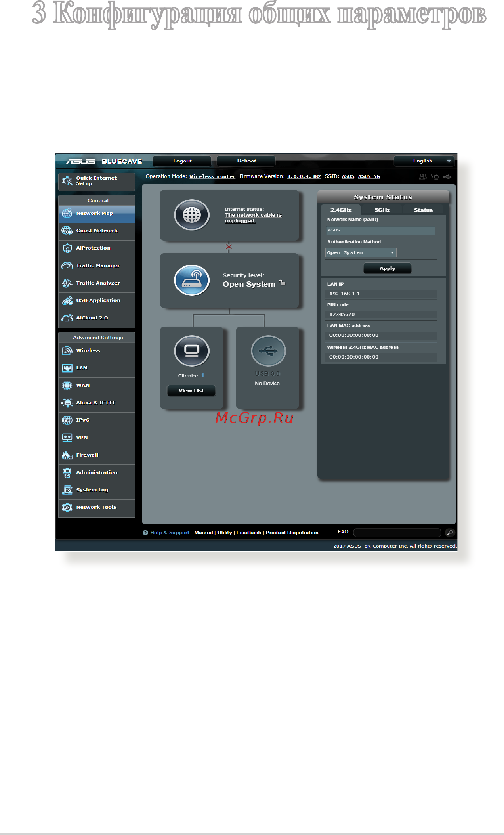Click firmware version 3.0.0.4.382 link
The width and height of the screenshot is (504, 835).
304,176
